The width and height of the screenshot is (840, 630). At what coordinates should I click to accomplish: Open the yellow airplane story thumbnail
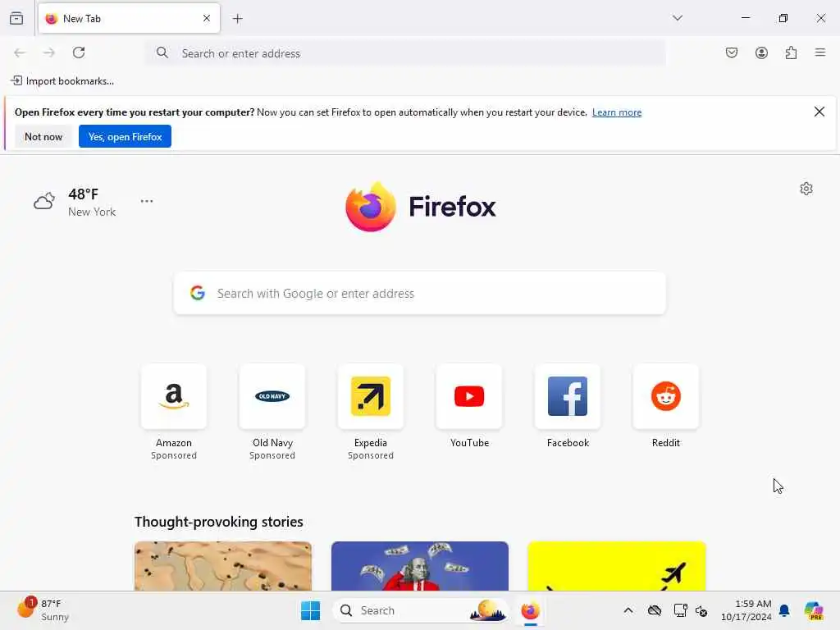[x=617, y=566]
